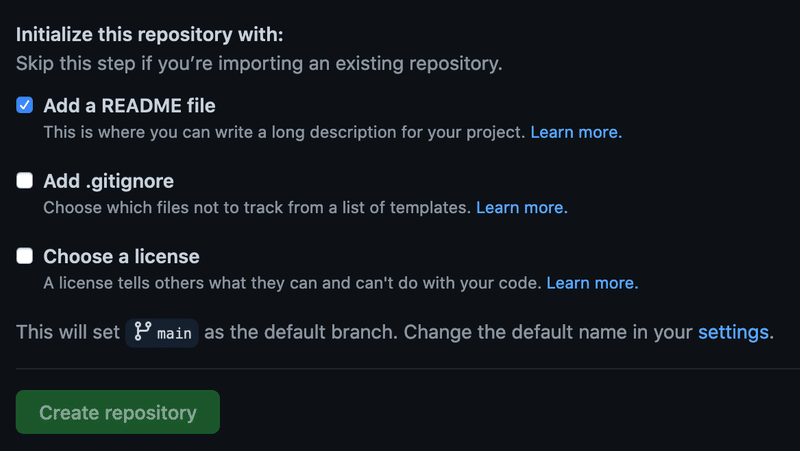Click the 'This will set' sentence start
Screen dimensions: 800x451
[x=68, y=332]
